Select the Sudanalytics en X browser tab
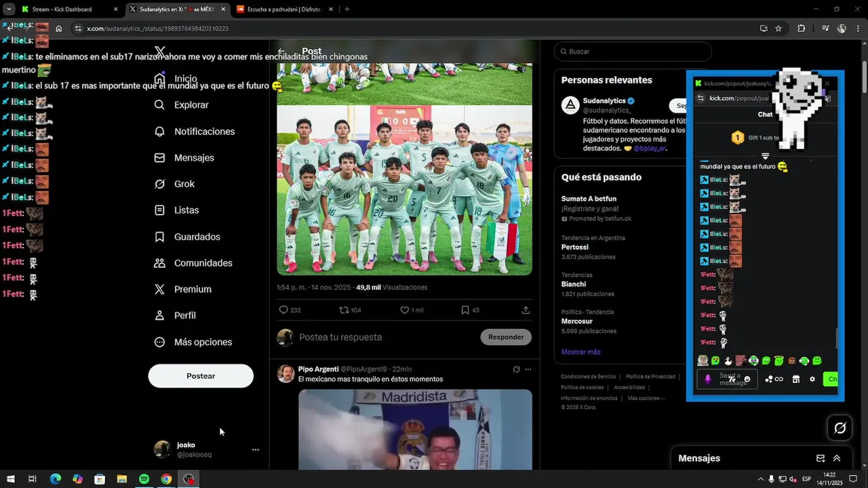Viewport: 868px width, 488px height. (177, 9)
